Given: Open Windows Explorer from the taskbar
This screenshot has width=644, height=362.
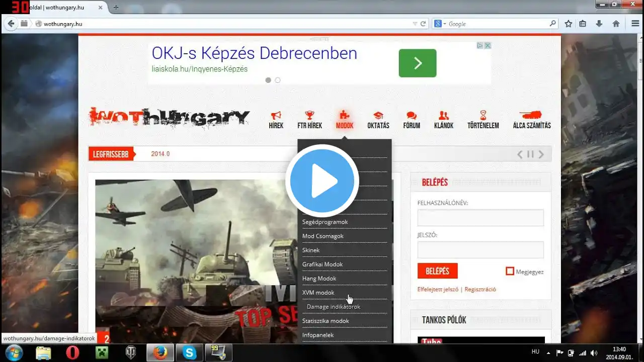Looking at the screenshot, I should (43, 353).
